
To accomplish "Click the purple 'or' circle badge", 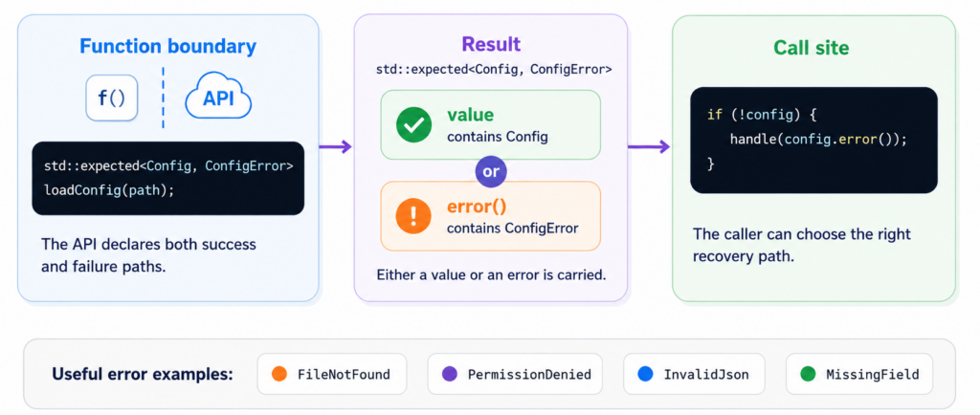I will pos(491,171).
